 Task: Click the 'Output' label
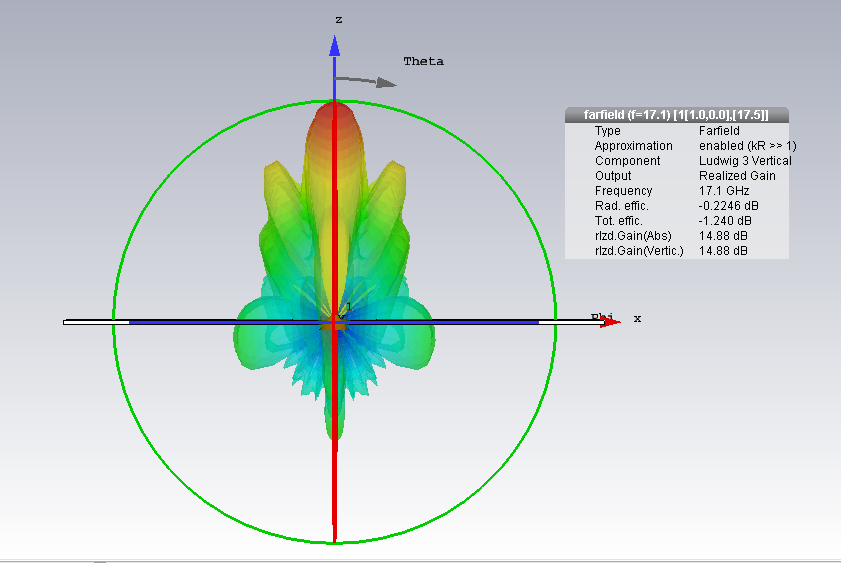[x=613, y=176]
